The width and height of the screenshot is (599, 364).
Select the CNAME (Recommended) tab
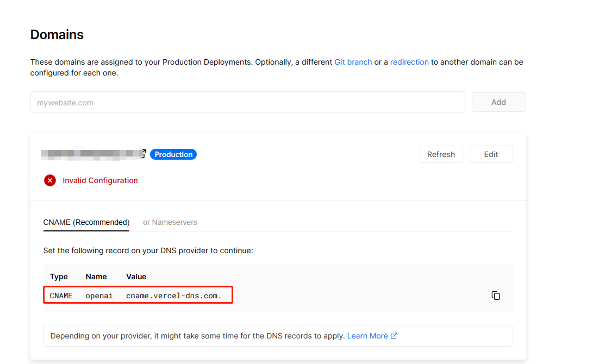click(x=86, y=222)
